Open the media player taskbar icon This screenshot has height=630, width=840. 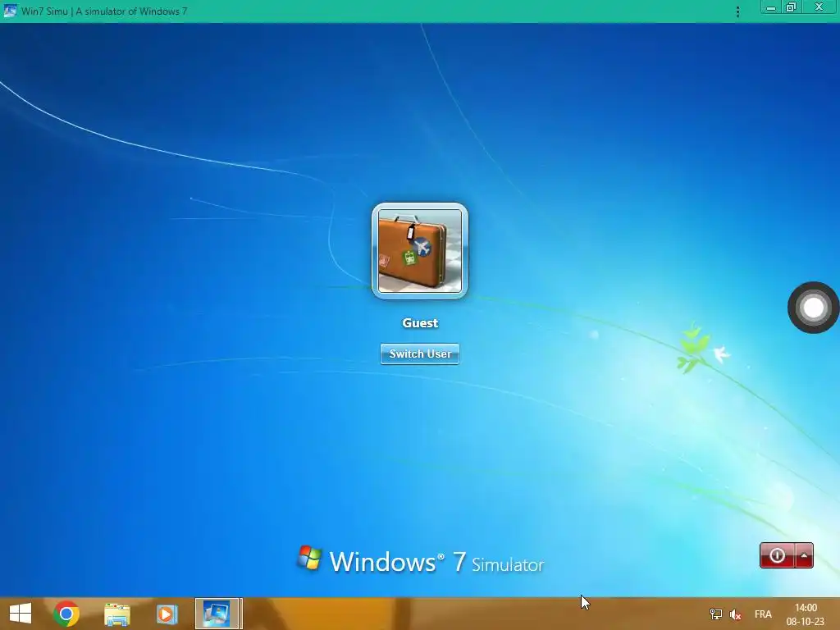point(167,614)
